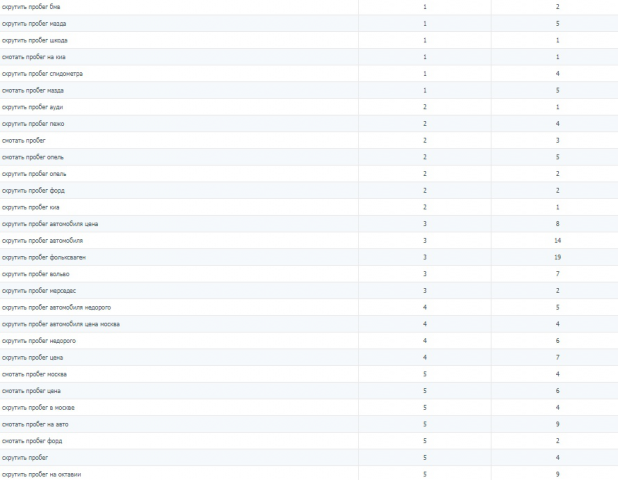The image size is (618, 480).
Task: Select the keyword 'скрутить пробег фольксваген'
Action: pos(44,257)
